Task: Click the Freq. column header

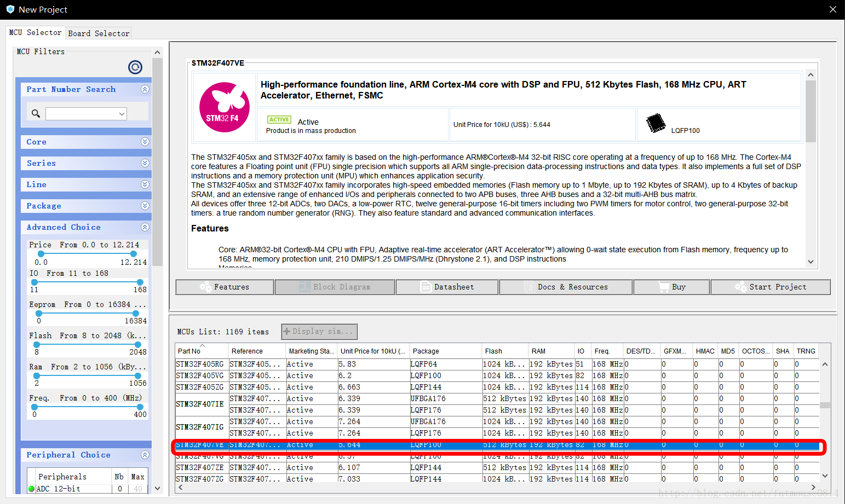Action: coord(607,351)
